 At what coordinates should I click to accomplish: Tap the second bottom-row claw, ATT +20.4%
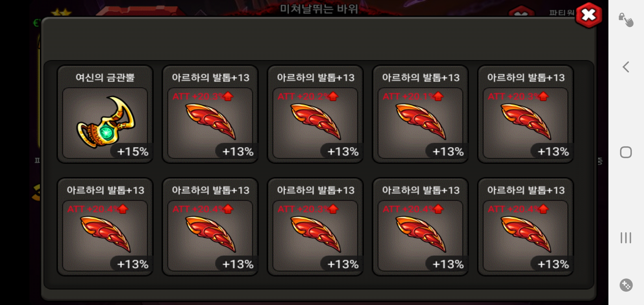click(210, 227)
